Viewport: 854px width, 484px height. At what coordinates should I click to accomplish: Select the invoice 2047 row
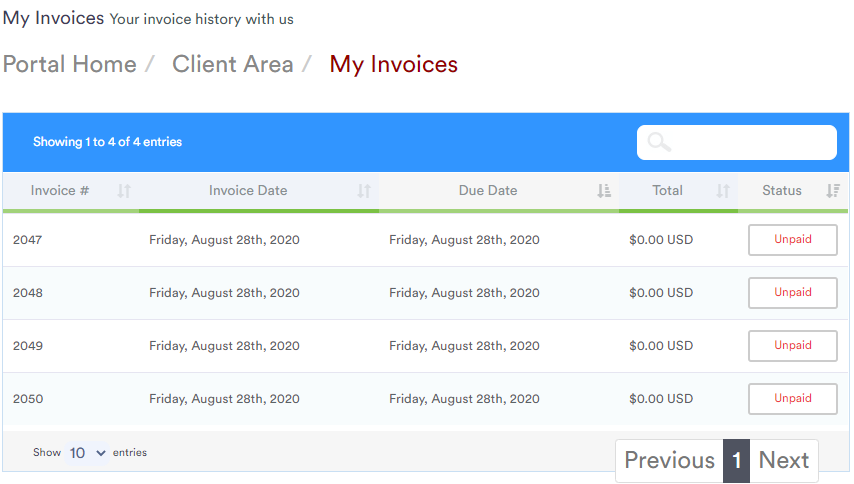tap(425, 240)
